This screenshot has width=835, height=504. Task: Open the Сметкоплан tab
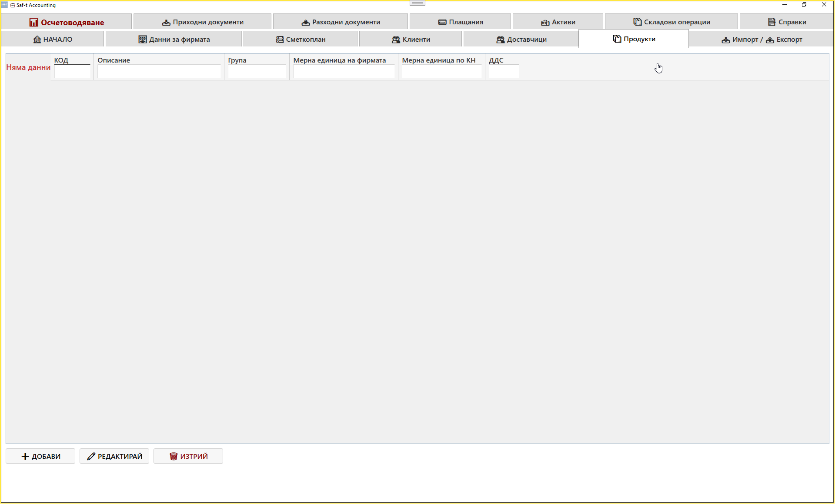pyautogui.click(x=301, y=39)
